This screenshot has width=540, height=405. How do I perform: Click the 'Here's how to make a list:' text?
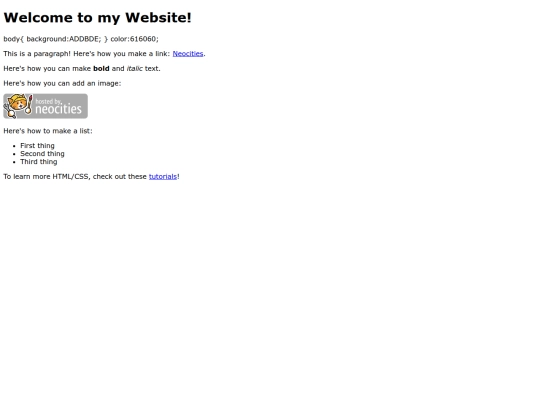[48, 131]
